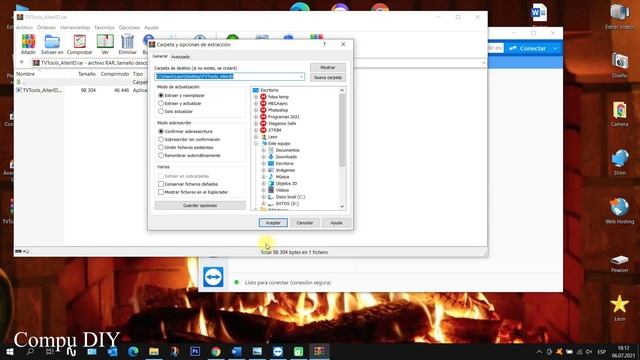Select the Web Hosting desktop icon
This screenshot has height=360, width=640.
[x=620, y=211]
